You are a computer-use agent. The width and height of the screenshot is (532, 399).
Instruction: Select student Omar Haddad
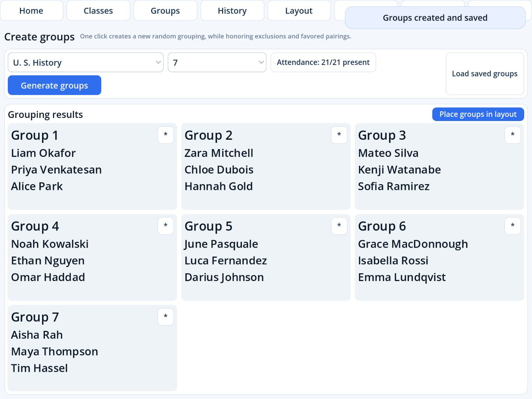pyautogui.click(x=48, y=277)
